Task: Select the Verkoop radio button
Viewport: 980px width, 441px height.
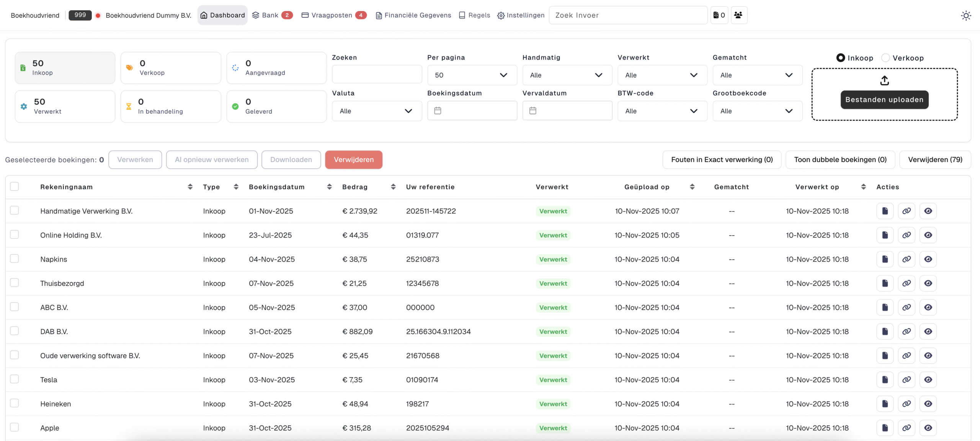Action: point(885,58)
